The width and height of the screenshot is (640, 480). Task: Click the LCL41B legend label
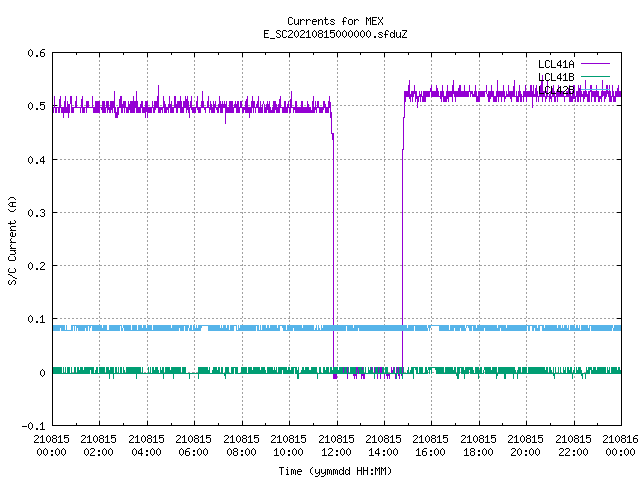point(556,77)
